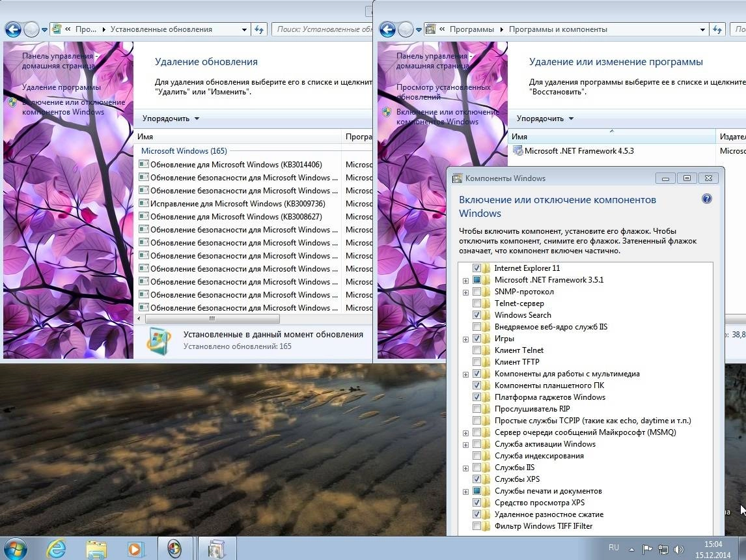Click folder icon next to Internet Explorer 11
The height and width of the screenshot is (560, 746).
[486, 268]
